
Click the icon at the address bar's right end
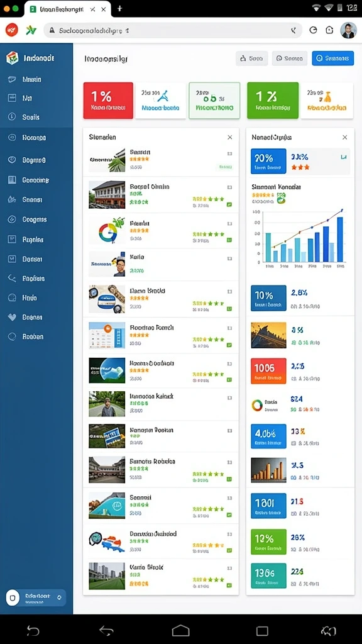click(293, 30)
